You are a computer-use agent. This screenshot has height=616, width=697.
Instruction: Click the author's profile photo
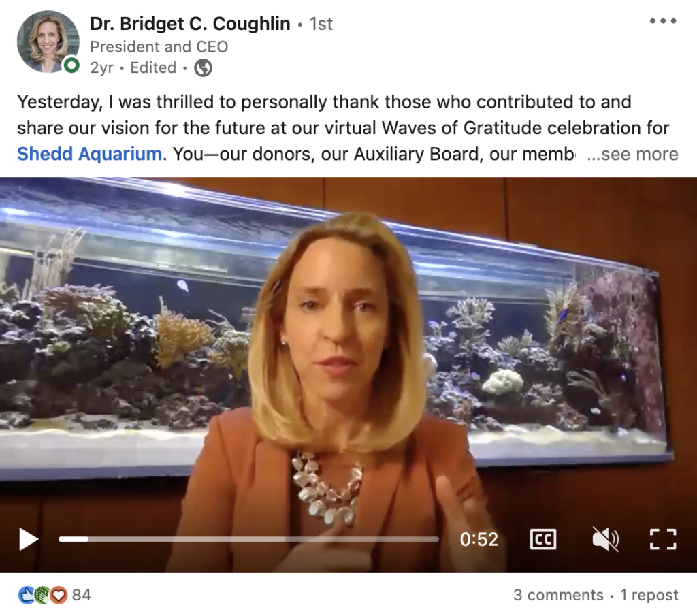[48, 42]
